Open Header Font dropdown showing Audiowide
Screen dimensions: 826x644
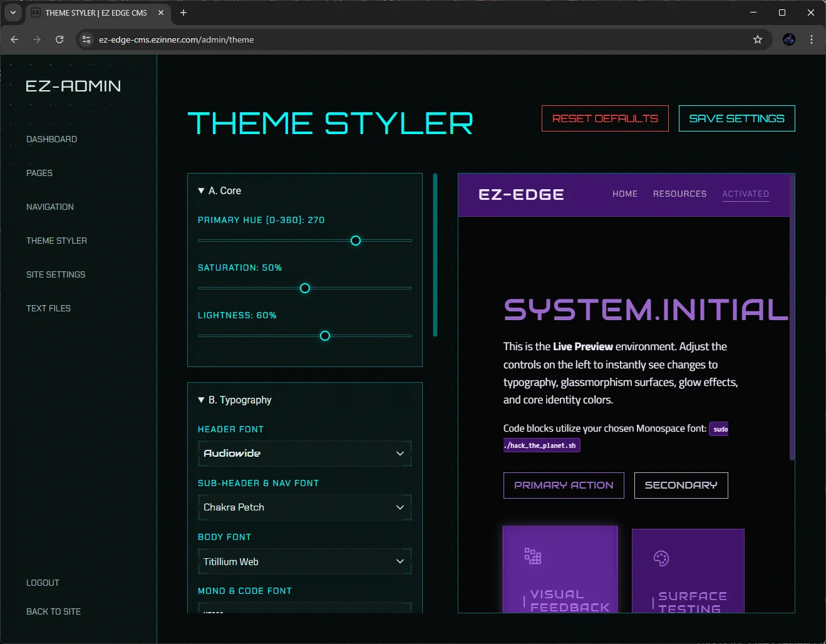coord(305,454)
